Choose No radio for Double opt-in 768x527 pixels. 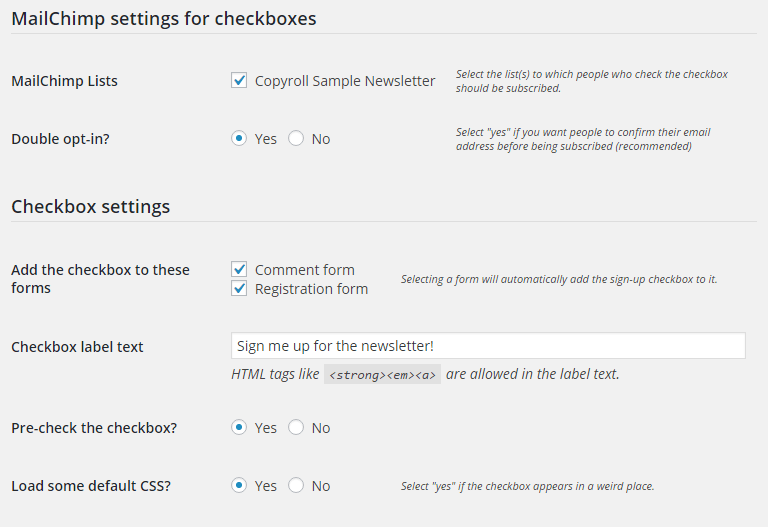tap(296, 139)
